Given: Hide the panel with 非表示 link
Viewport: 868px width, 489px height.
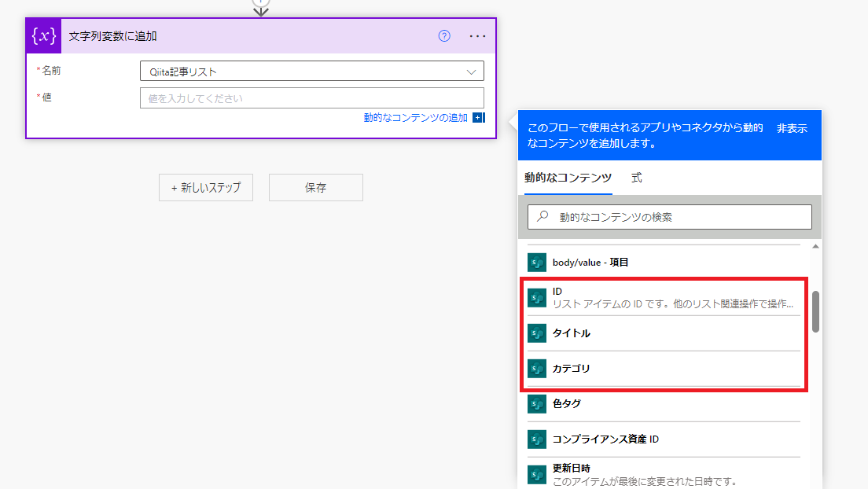Looking at the screenshot, I should pos(792,128).
